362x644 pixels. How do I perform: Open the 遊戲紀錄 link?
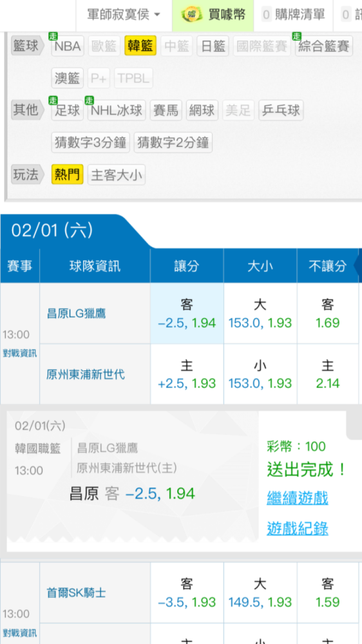(298, 528)
